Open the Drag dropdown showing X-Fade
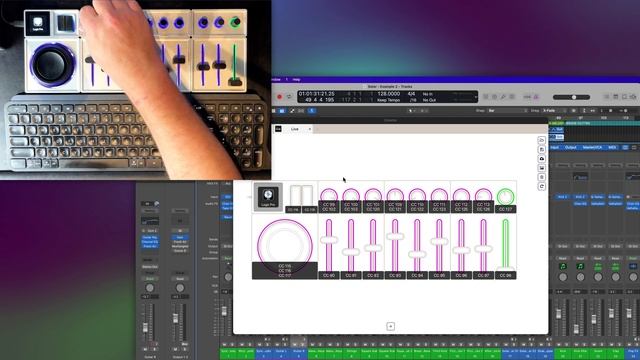 pyautogui.click(x=555, y=111)
